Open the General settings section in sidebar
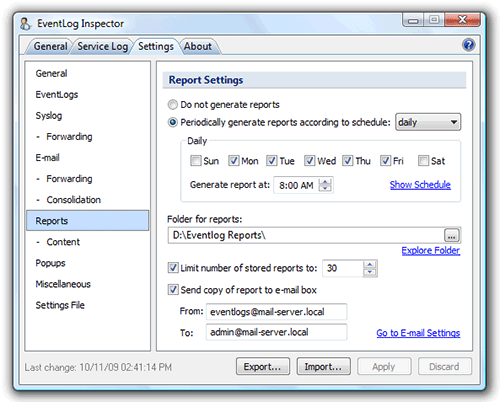The image size is (500, 402). coord(51,73)
